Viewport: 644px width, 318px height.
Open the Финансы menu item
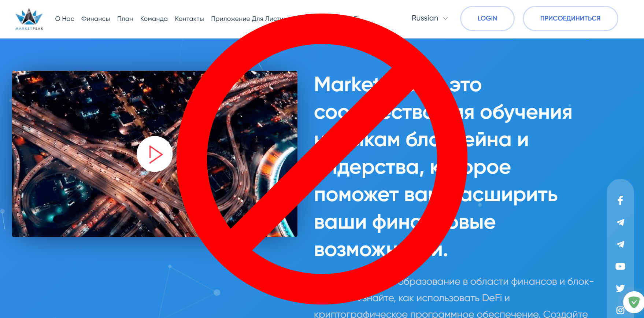coord(96,19)
